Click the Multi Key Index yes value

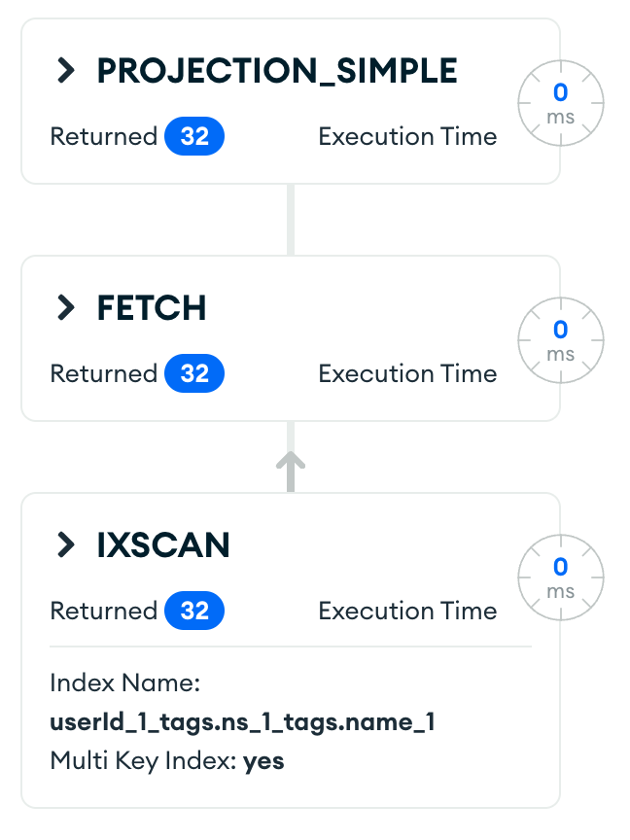coord(263,761)
